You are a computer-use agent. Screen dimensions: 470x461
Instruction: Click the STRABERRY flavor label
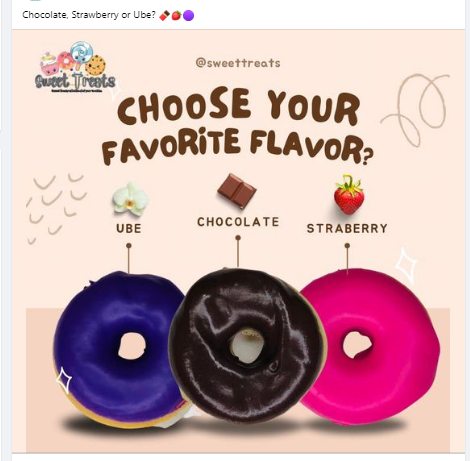(x=347, y=229)
